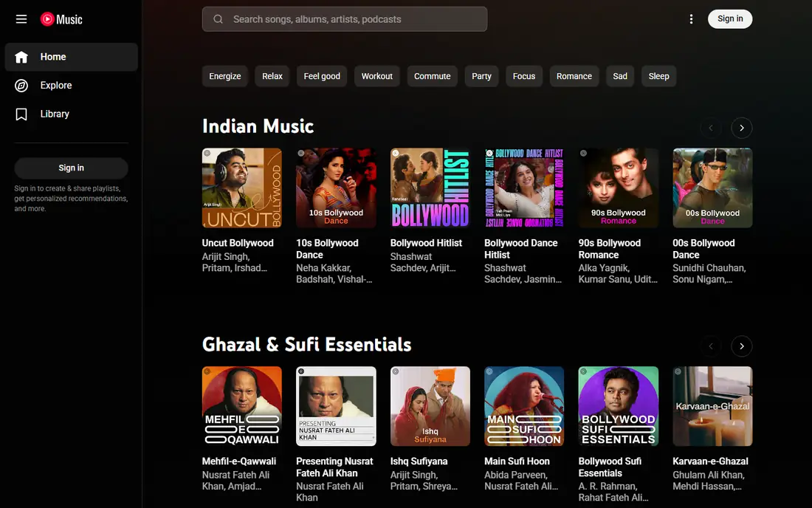
Task: Select the Relax mood chip
Action: click(x=272, y=76)
